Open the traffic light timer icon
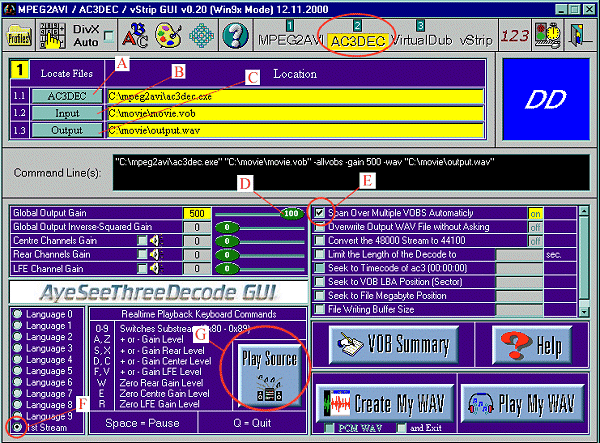 pyautogui.click(x=548, y=35)
